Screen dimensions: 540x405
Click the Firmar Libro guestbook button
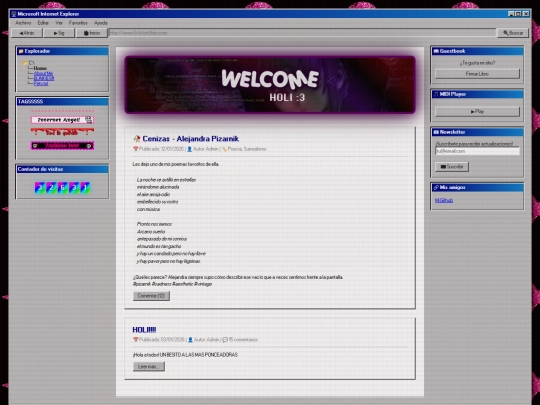tap(477, 74)
